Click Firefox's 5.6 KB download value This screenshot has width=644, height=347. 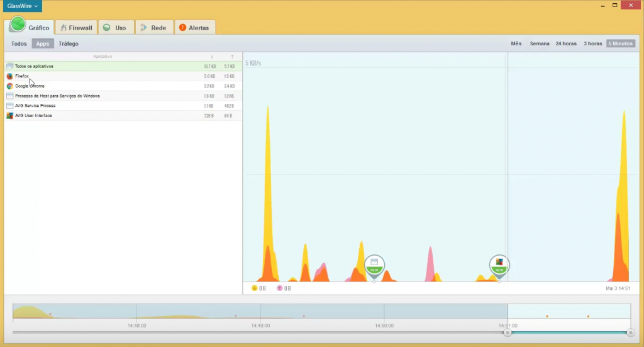pyautogui.click(x=209, y=76)
